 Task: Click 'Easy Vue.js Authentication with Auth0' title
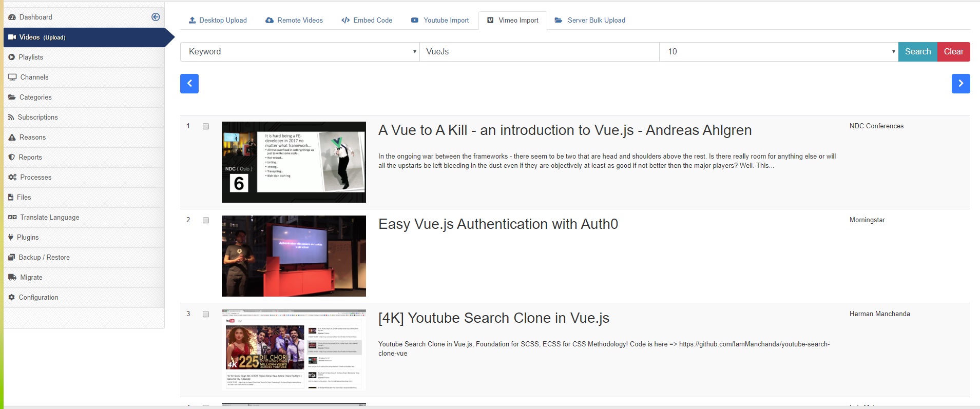coord(498,224)
